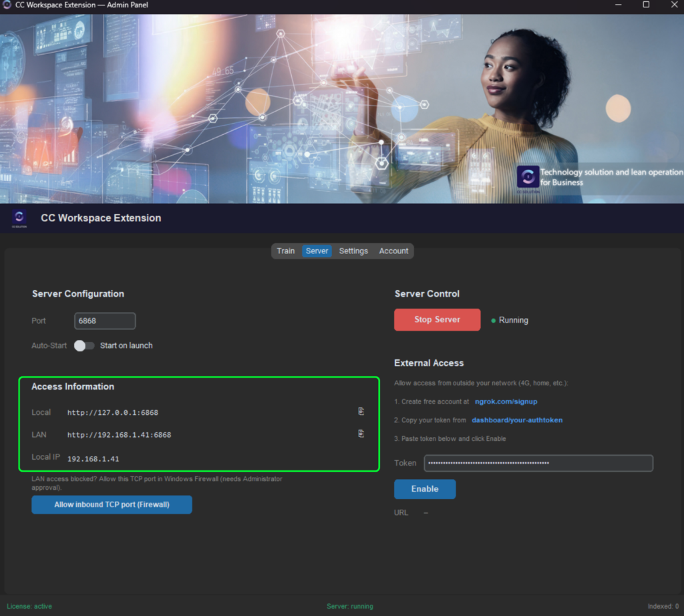The height and width of the screenshot is (616, 684).
Task: Go to the Account tab
Action: (393, 251)
